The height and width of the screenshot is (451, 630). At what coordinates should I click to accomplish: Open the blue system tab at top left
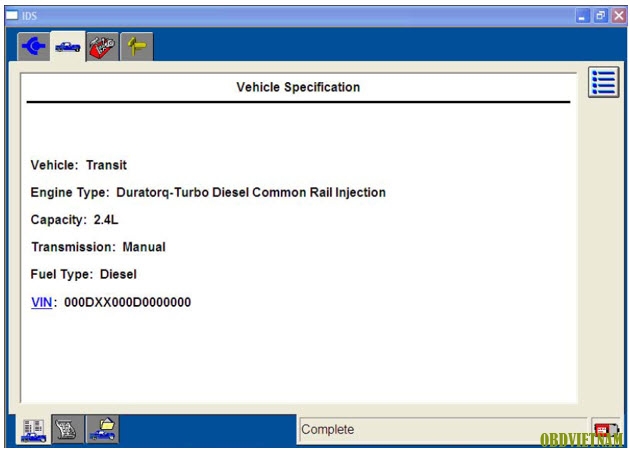pos(34,46)
